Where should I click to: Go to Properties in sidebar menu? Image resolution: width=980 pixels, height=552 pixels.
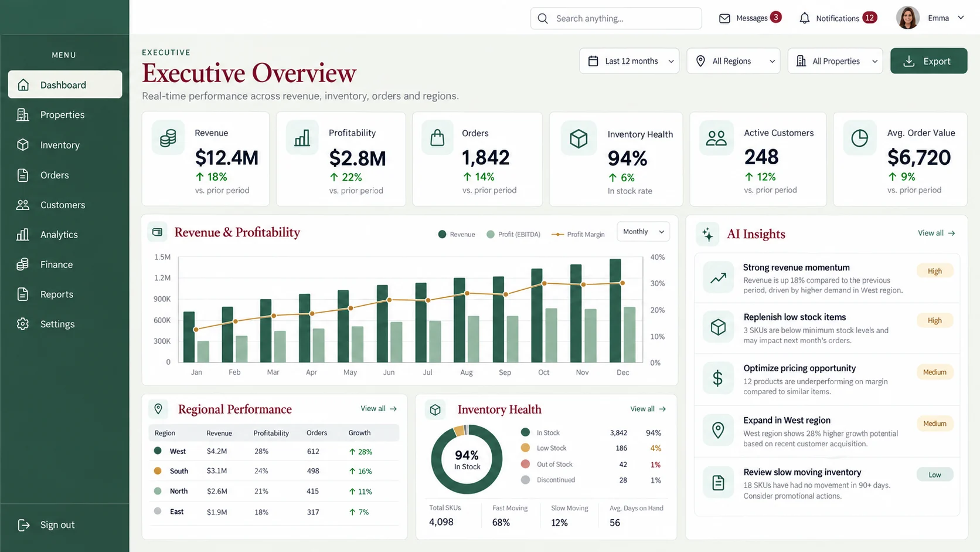click(65, 115)
